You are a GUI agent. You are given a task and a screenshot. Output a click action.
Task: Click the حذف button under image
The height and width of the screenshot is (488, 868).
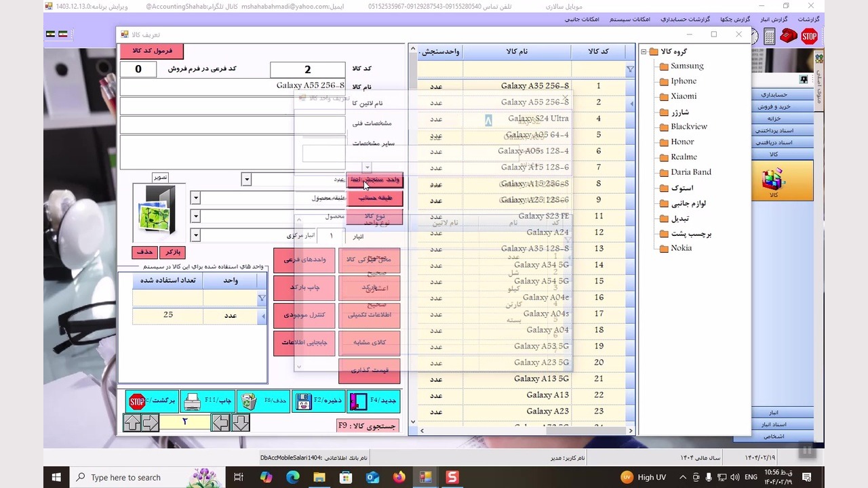coord(145,252)
